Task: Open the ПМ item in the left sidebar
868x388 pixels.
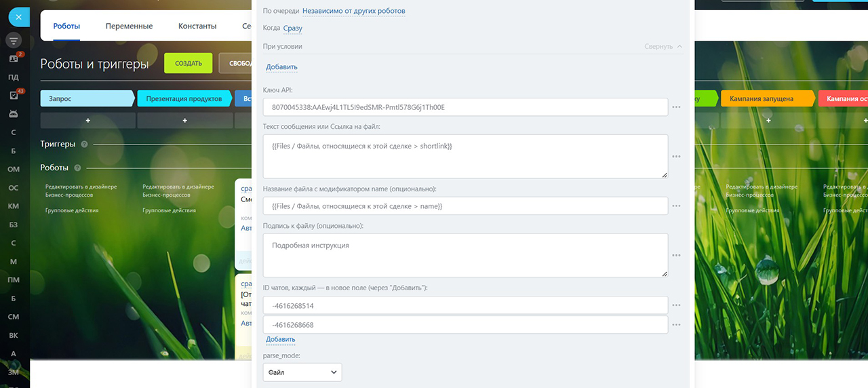Action: 13,280
